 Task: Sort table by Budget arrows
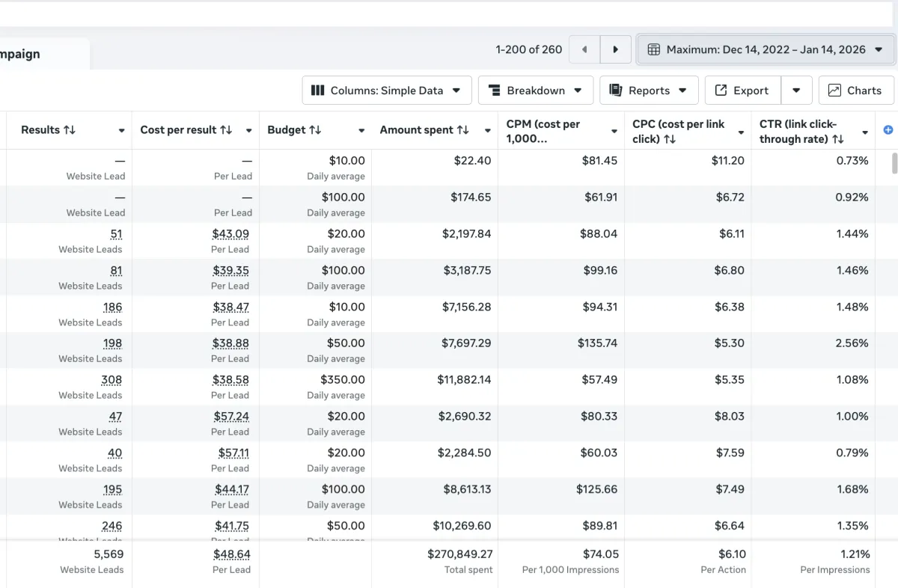point(315,130)
